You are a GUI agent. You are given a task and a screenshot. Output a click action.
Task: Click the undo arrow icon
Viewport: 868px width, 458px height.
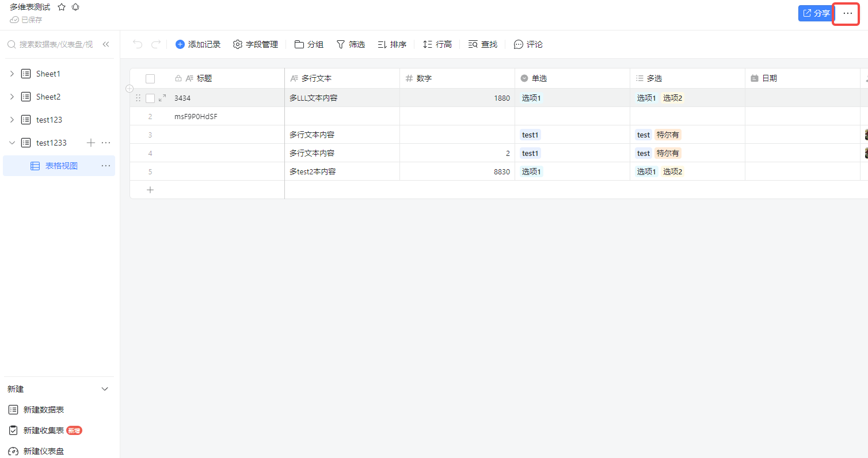pos(137,44)
